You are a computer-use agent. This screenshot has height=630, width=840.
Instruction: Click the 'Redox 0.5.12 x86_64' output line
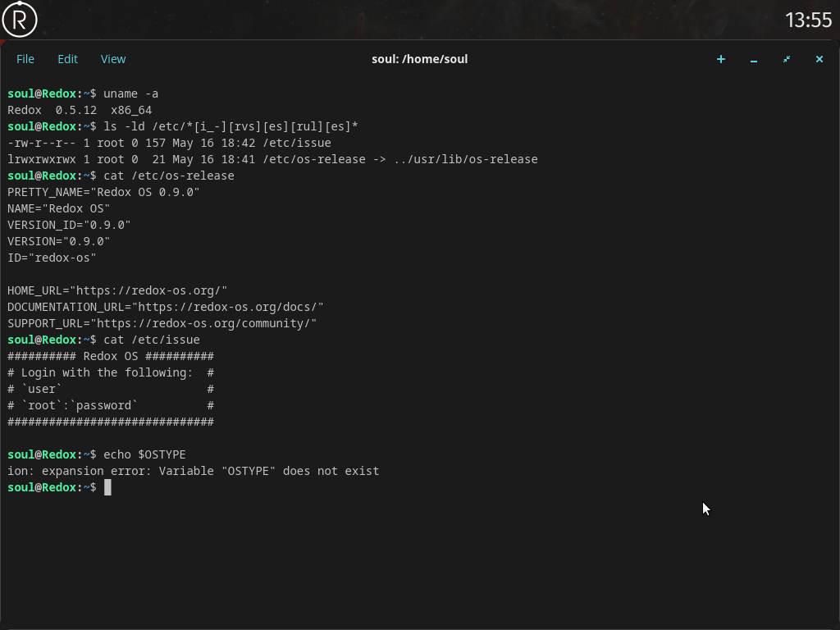tap(80, 111)
